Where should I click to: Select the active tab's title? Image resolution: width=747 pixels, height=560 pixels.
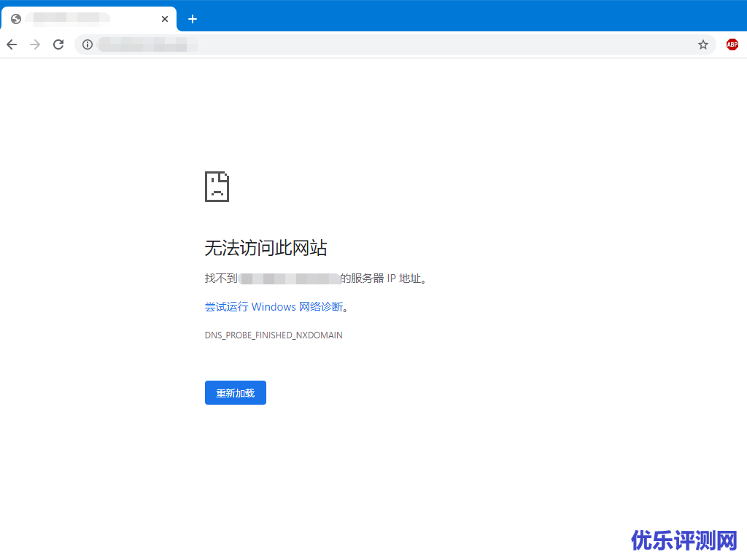click(x=69, y=19)
